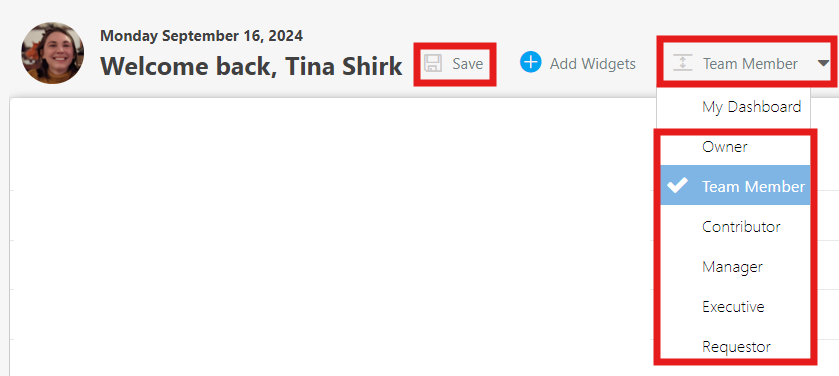Click the Save text label
Image resolution: width=839 pixels, height=376 pixels.
pyautogui.click(x=468, y=64)
